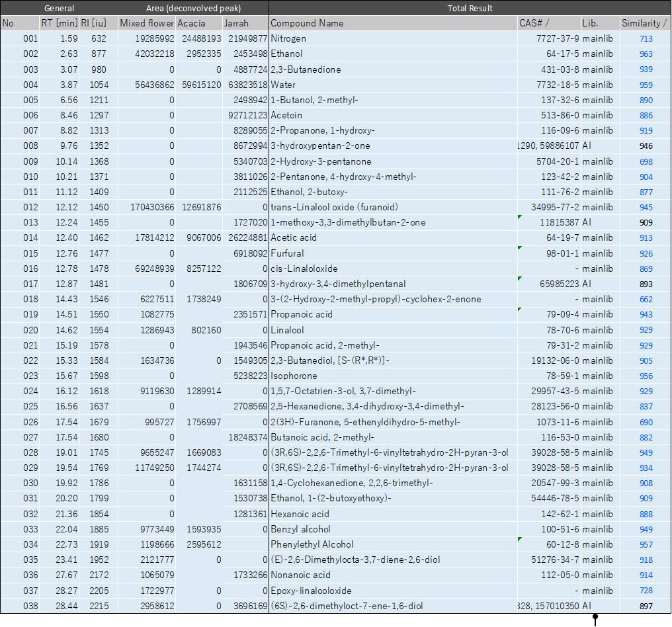Select the Total Result group header
The width and height of the screenshot is (672, 627).
pyautogui.click(x=470, y=8)
